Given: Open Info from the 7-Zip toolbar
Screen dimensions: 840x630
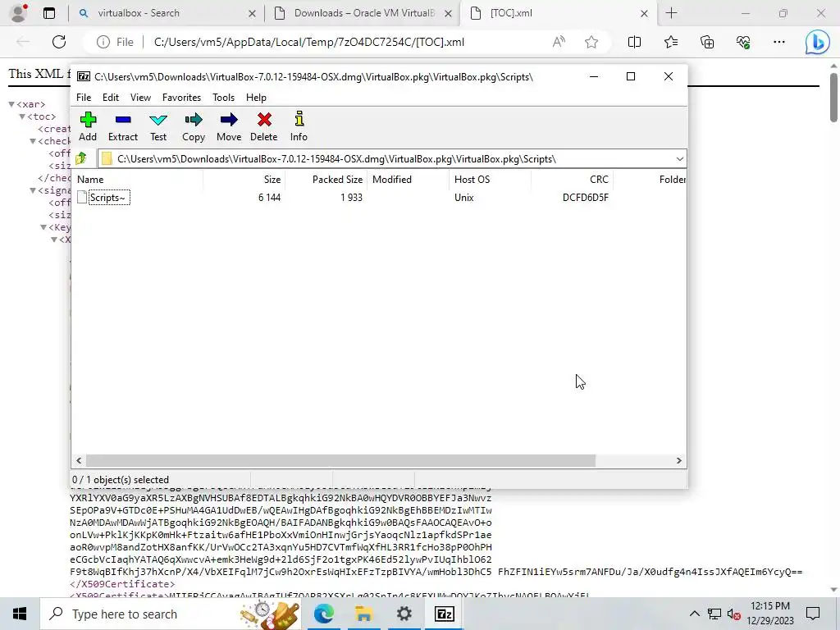Looking at the screenshot, I should tap(299, 126).
